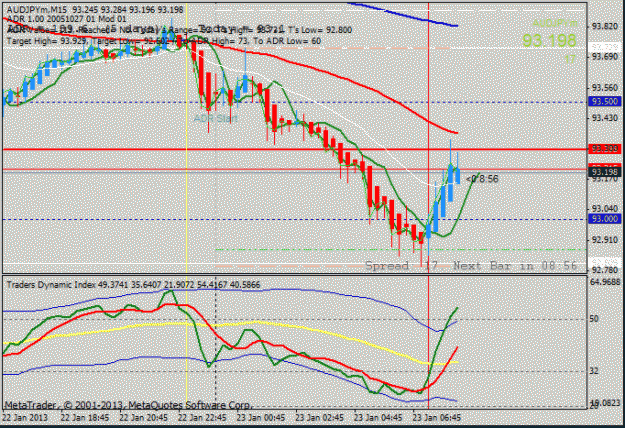Select the blue 93.000 level price tag
Viewport: 625px width, 428px height.
click(605, 219)
